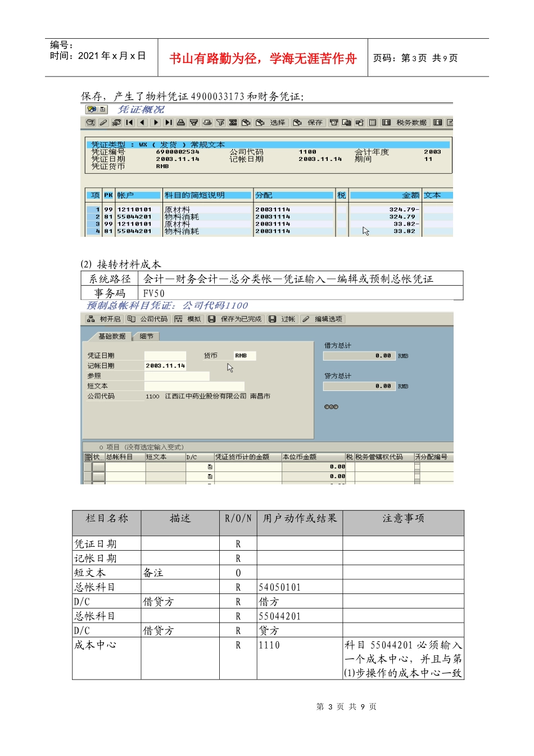This screenshot has height=756, width=534.
Task: Click 公司代码 toolbar button
Action: point(148,319)
